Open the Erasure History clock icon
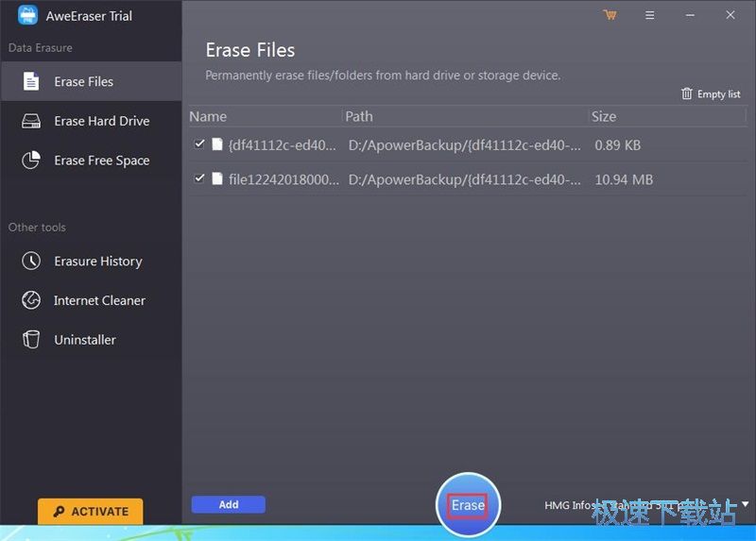This screenshot has width=756, height=541. pos(31,261)
